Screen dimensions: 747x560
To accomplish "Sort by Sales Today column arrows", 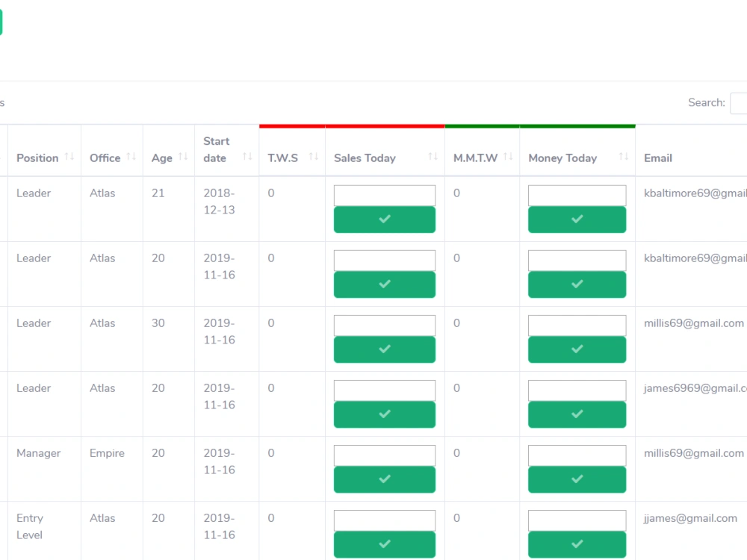I will [x=433, y=157].
